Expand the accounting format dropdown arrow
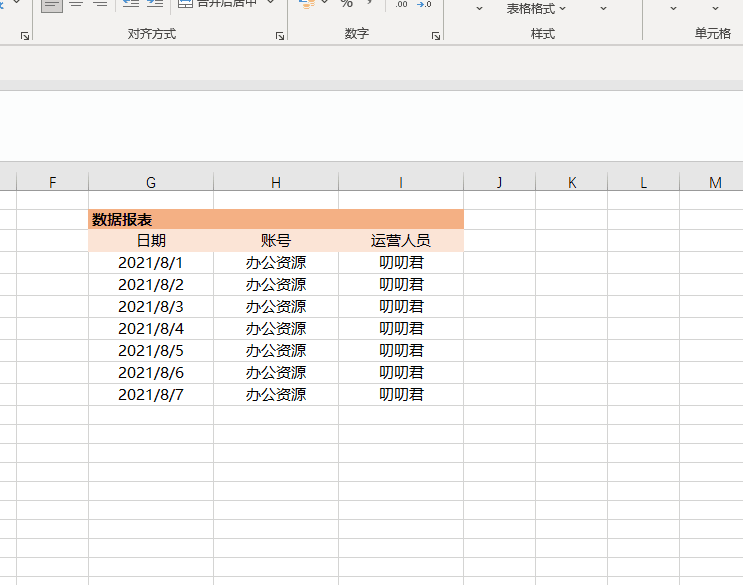Viewport: 743px width, 585px height. [325, 3]
